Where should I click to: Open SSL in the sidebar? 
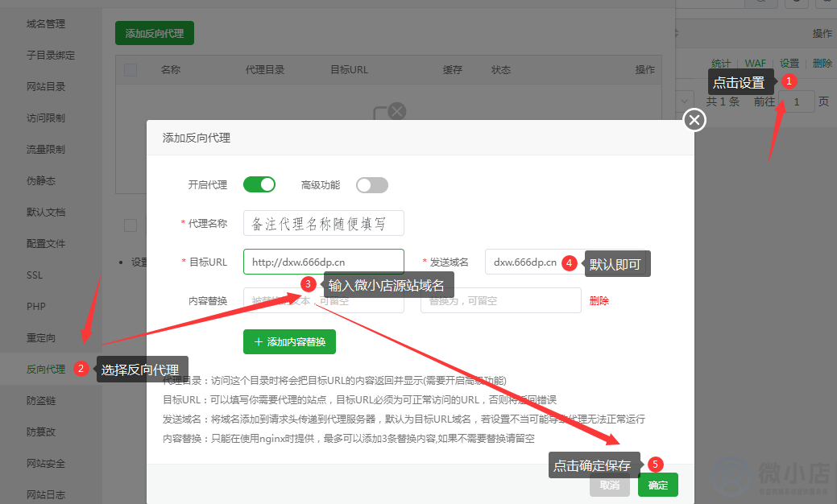pos(35,275)
